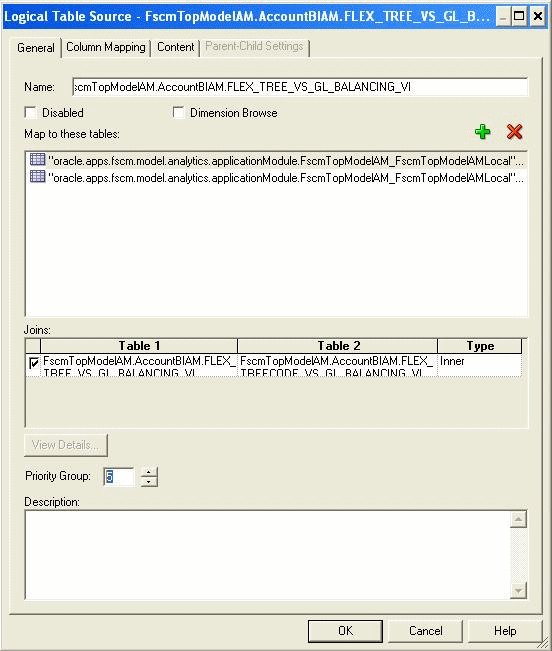Increase Priority Group with up arrow
The image size is (552, 651).
[x=149, y=472]
